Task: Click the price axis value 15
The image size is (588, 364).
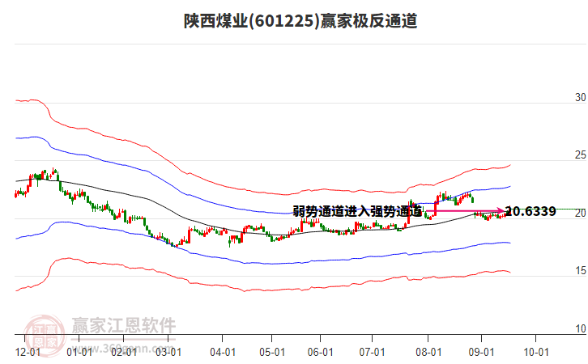Action: (x=581, y=271)
